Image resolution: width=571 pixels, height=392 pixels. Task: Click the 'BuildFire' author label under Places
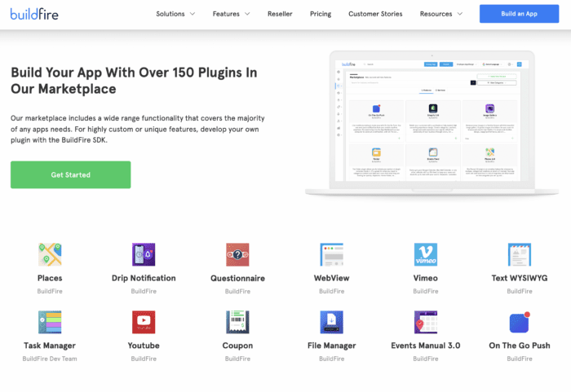click(x=50, y=291)
